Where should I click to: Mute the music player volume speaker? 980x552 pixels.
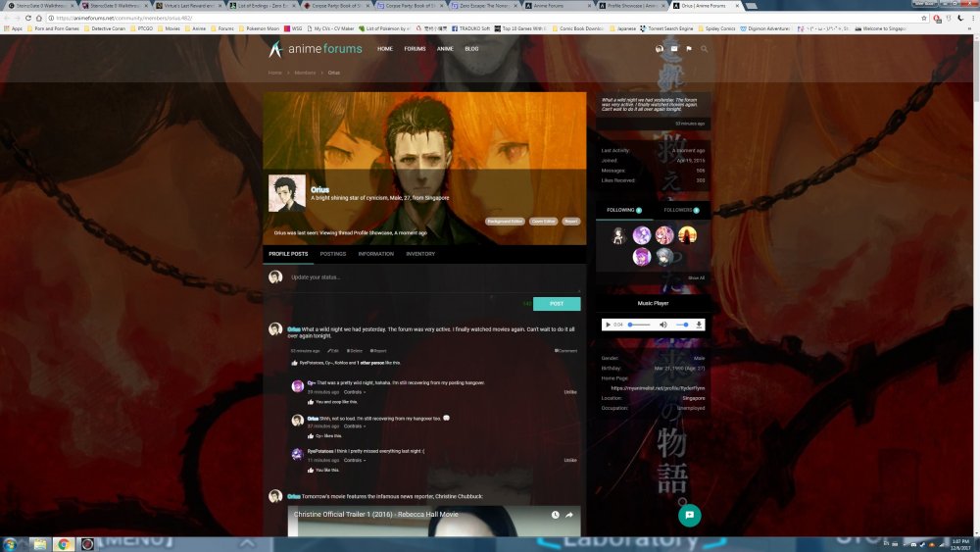663,325
